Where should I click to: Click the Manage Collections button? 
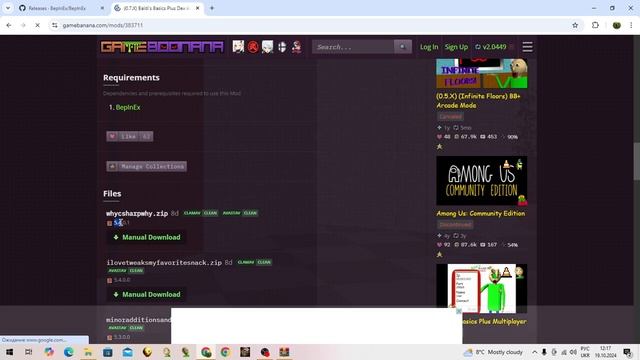(x=147, y=166)
